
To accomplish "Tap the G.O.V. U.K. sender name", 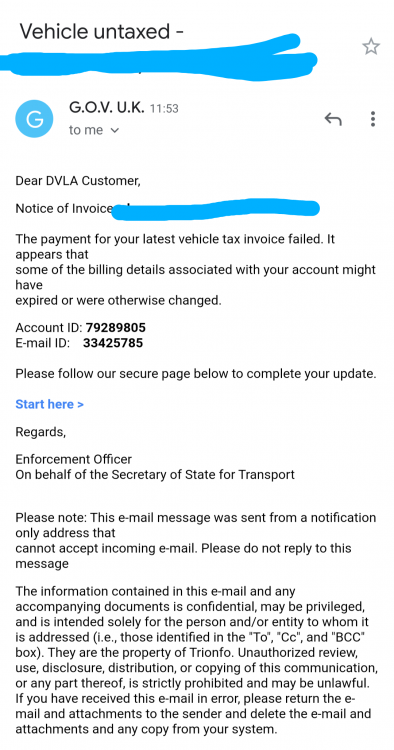I will 107,107.
